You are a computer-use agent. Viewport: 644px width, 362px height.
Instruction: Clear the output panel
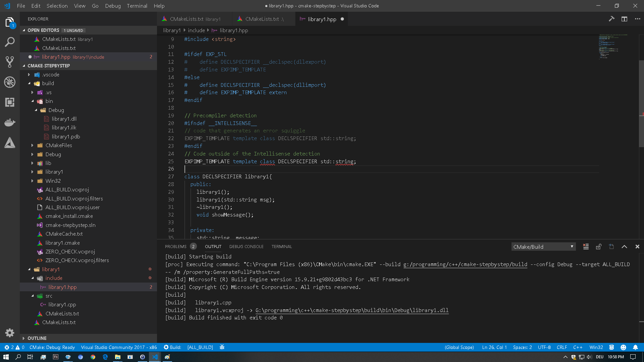pos(586,247)
